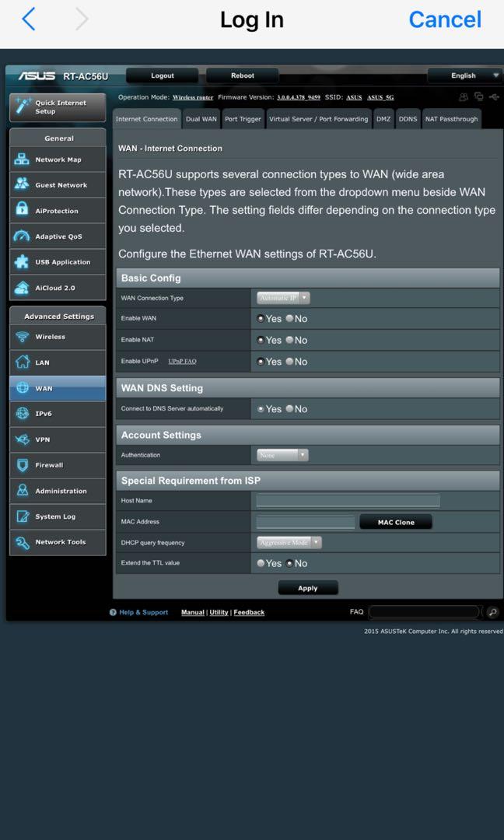Click the network copy status icon in header
The height and width of the screenshot is (840, 504).
tap(479, 97)
